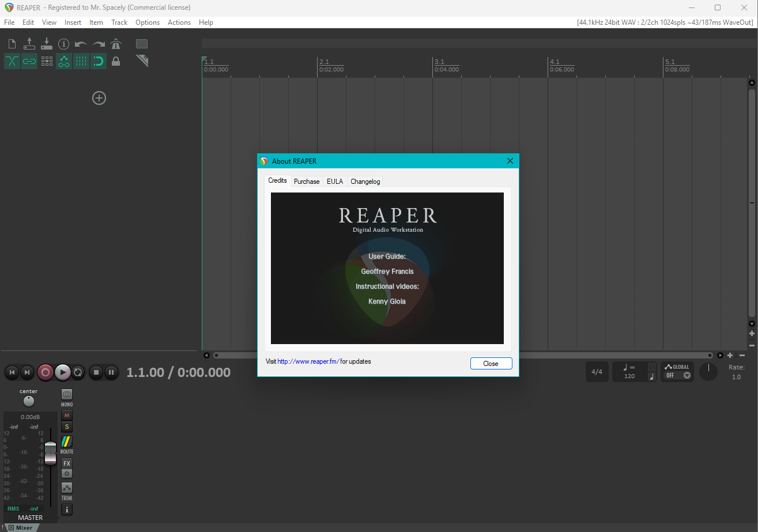Viewport: 758px width, 532px height.
Task: Open the Item menu
Action: coord(96,22)
